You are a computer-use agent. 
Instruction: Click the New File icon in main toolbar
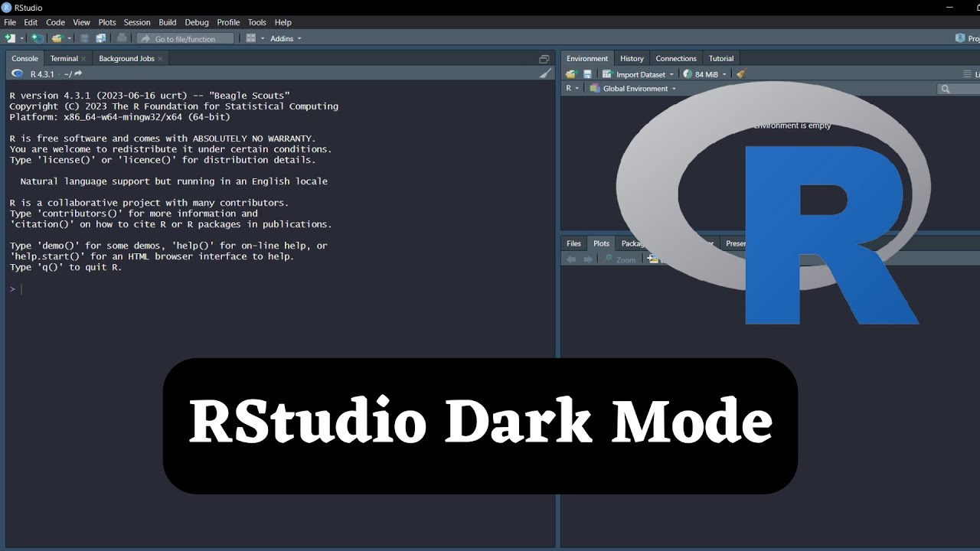[x=10, y=38]
